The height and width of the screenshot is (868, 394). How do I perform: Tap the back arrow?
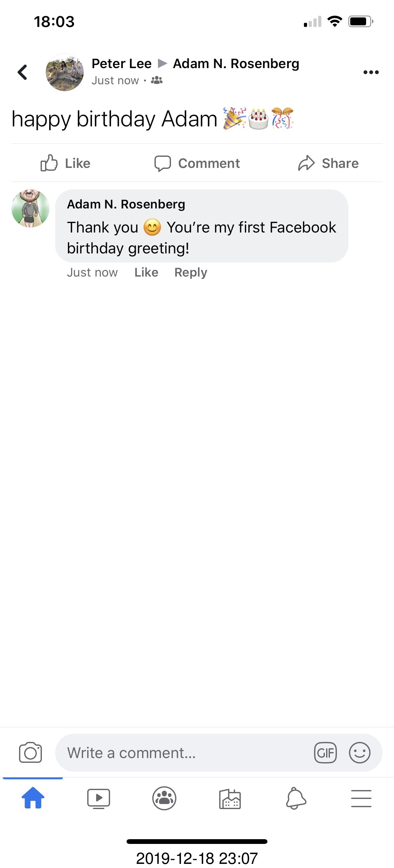click(x=23, y=72)
